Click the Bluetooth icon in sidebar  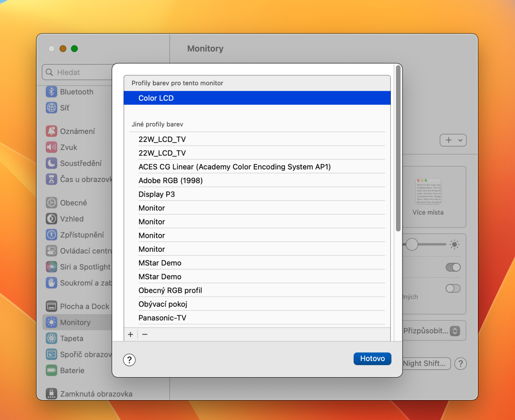pos(51,92)
